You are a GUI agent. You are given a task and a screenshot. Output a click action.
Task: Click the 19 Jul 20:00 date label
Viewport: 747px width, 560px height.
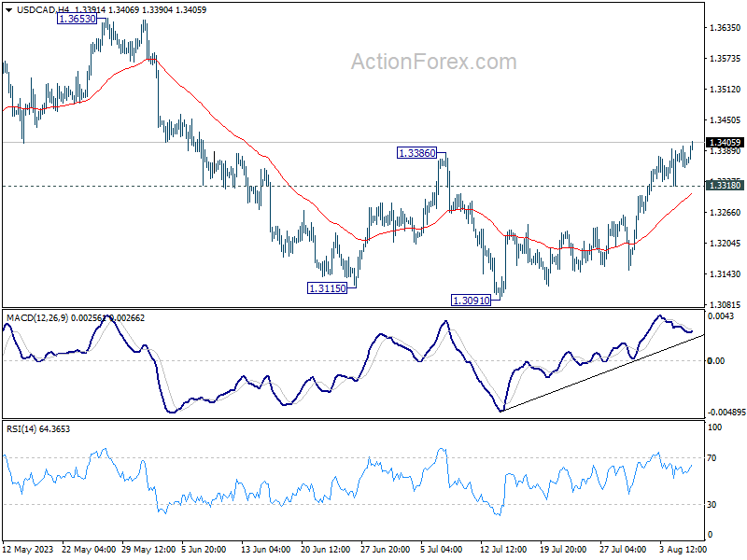563,550
